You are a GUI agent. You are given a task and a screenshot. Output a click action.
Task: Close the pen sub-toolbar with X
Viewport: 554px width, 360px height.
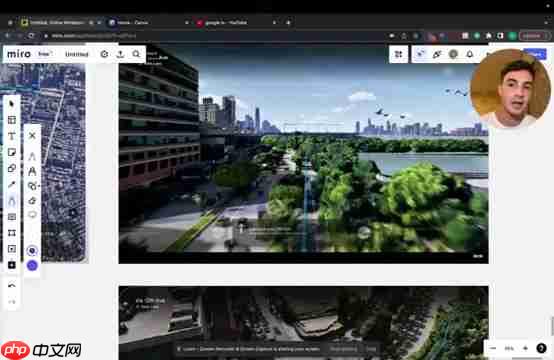point(32,135)
